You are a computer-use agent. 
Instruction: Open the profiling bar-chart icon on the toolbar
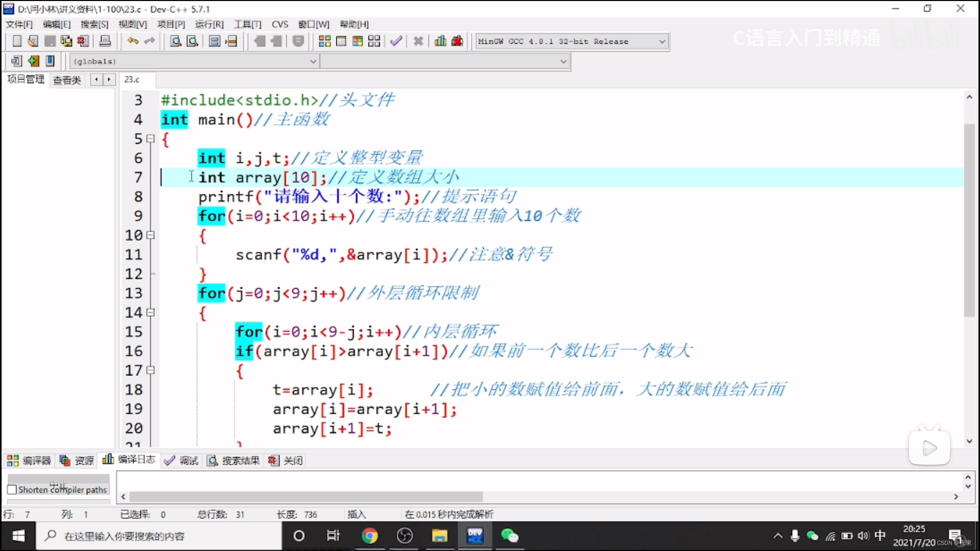point(440,41)
